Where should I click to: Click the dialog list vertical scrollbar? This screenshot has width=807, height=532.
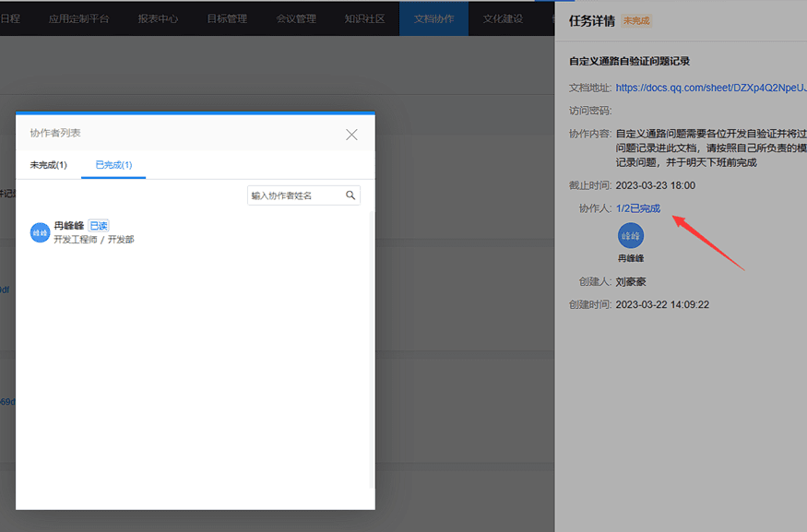pyautogui.click(x=372, y=349)
